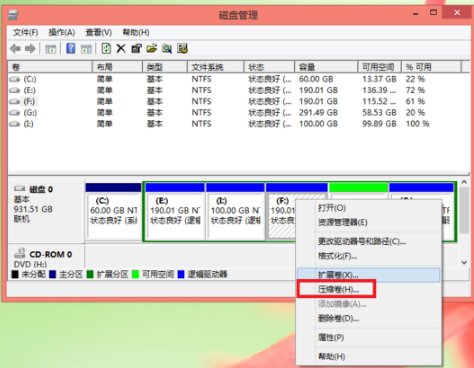This screenshot has width=474, height=368.
Task: Click the 可用空间 bright green legend swatch
Action: [135, 274]
